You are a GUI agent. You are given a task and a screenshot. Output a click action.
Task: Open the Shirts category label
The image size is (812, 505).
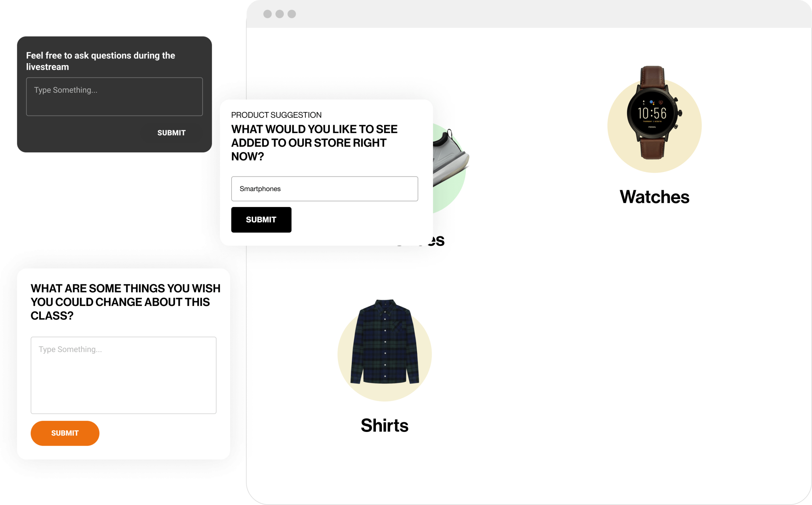click(384, 426)
